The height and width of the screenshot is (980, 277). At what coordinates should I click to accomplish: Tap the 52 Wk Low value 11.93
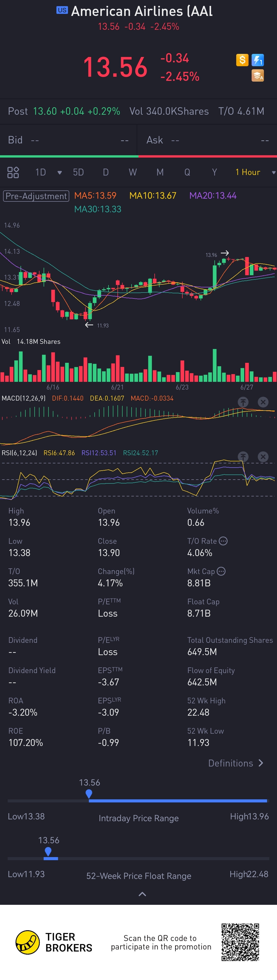point(198,742)
